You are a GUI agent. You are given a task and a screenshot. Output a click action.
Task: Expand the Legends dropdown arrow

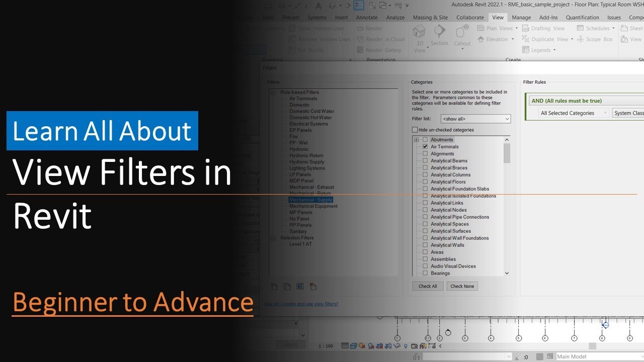[x=554, y=50]
